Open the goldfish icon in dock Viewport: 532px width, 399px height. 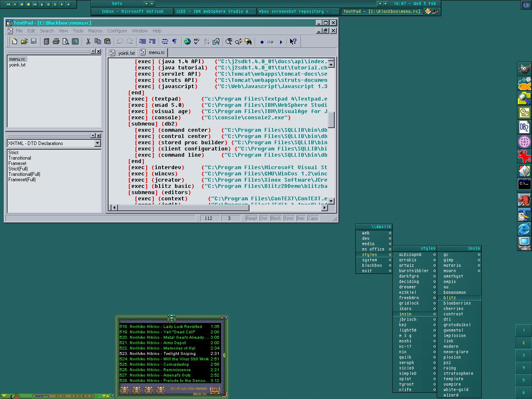click(524, 84)
